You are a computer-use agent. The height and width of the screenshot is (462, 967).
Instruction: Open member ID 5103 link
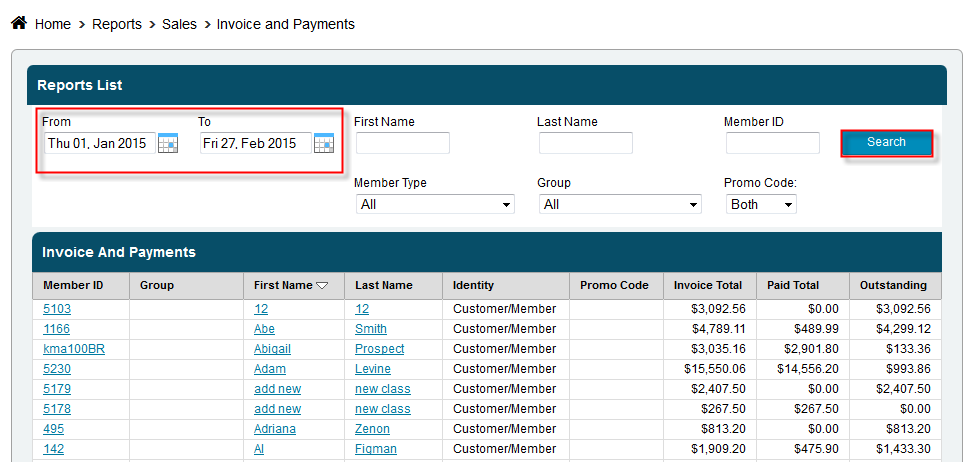point(57,309)
